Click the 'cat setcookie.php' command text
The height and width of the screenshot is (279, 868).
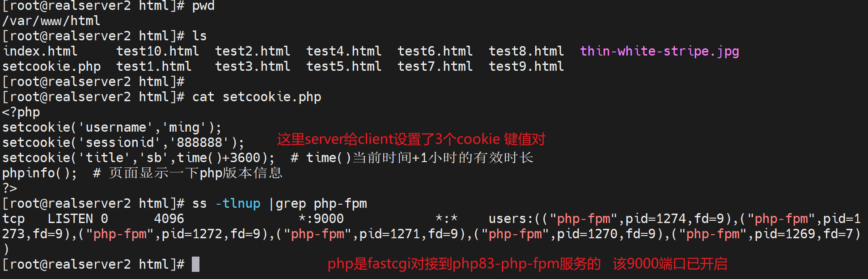point(257,97)
